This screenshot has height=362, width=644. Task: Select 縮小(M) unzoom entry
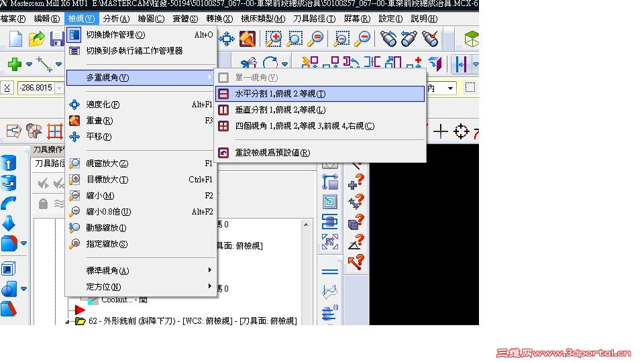[x=141, y=196]
